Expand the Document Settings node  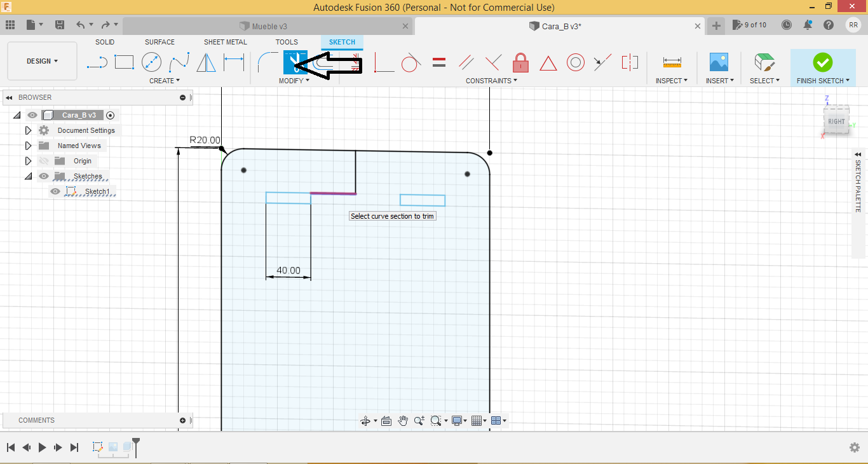coord(28,130)
